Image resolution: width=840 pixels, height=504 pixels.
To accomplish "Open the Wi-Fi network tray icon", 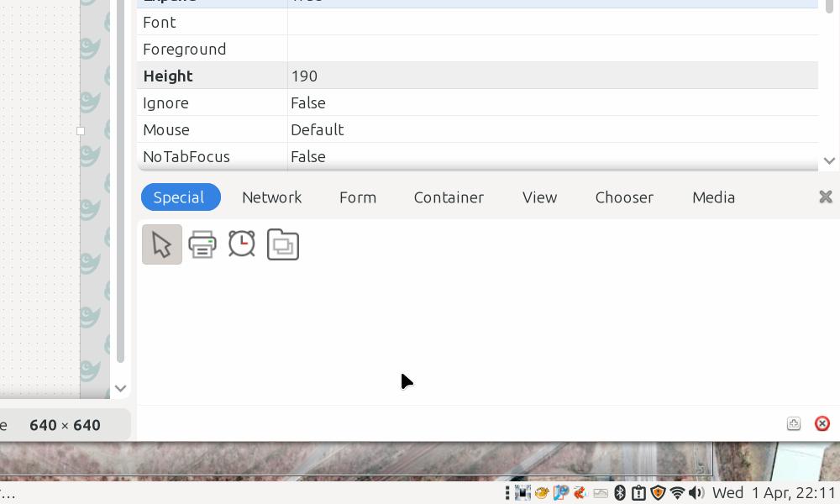I will click(677, 493).
